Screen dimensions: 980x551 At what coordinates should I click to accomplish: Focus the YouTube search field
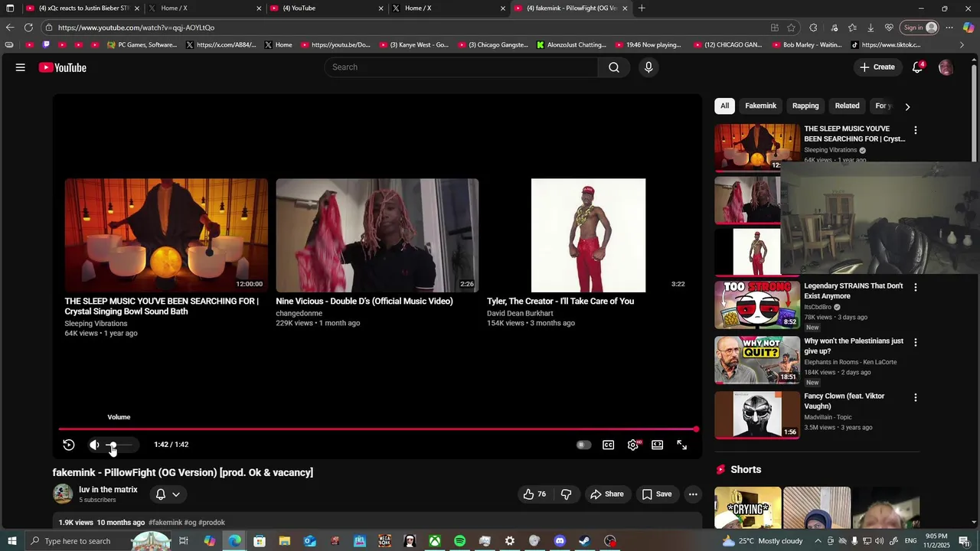[x=461, y=67]
